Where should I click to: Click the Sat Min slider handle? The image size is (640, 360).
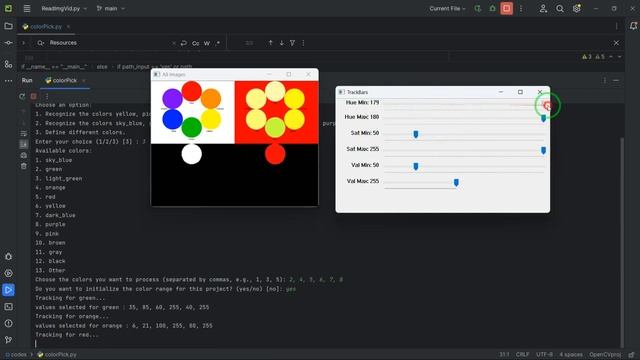coord(416,134)
